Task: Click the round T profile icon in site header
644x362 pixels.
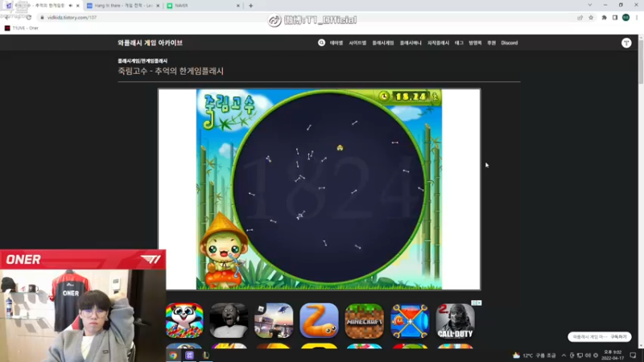Action: point(626,43)
